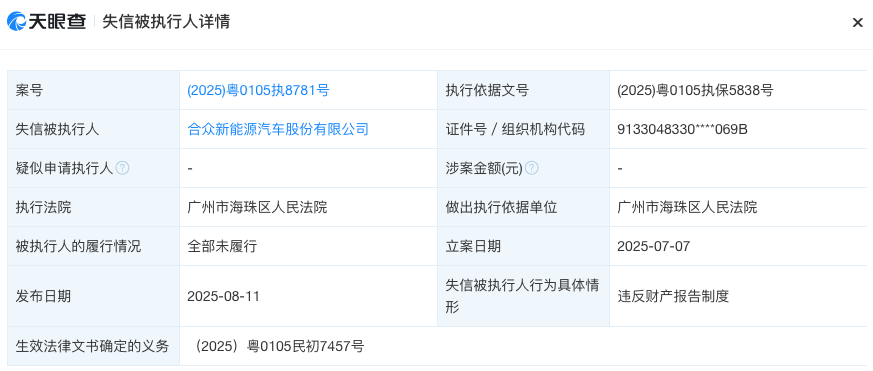Select publish date 2025-08-11

[223, 296]
